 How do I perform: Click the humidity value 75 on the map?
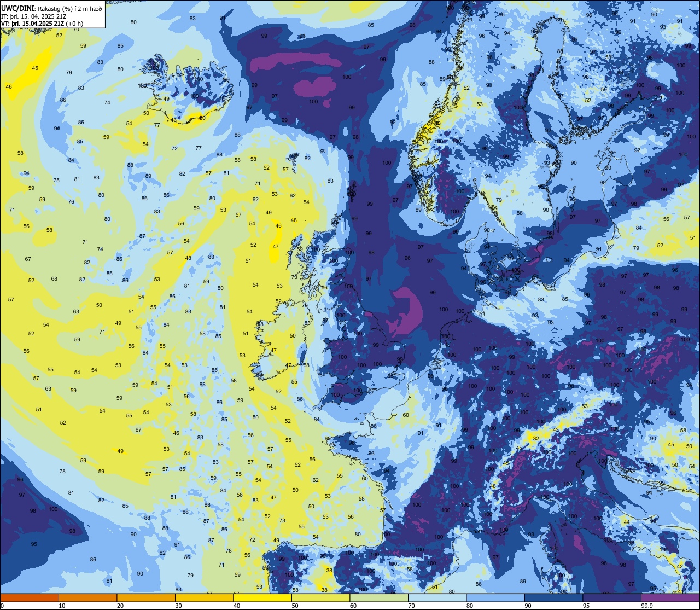(x=56, y=181)
